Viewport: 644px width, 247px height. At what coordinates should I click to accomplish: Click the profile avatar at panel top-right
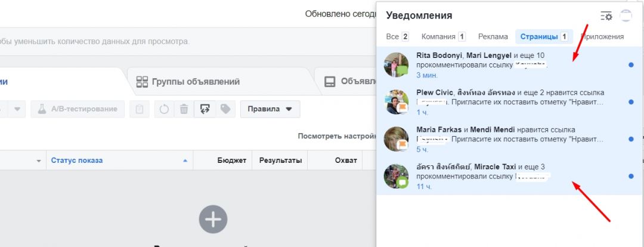[x=626, y=16]
